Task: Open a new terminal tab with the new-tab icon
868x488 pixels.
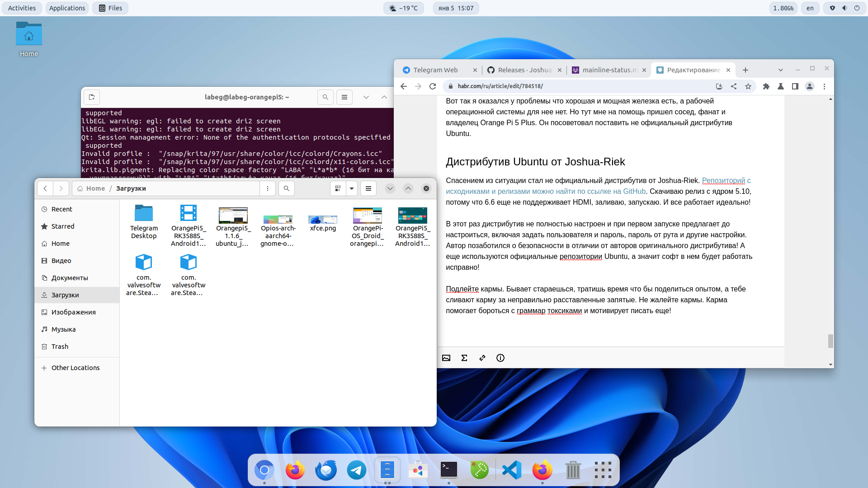Action: pos(92,97)
